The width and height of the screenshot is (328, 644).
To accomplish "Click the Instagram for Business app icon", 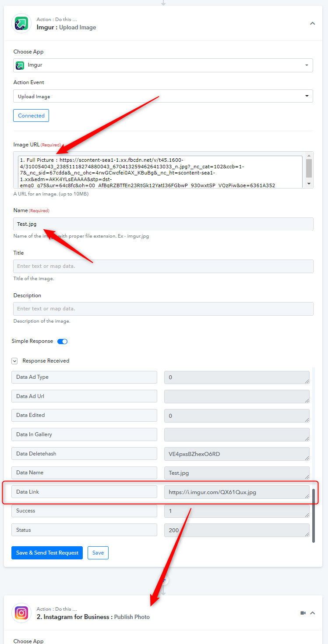I will tap(21, 613).
